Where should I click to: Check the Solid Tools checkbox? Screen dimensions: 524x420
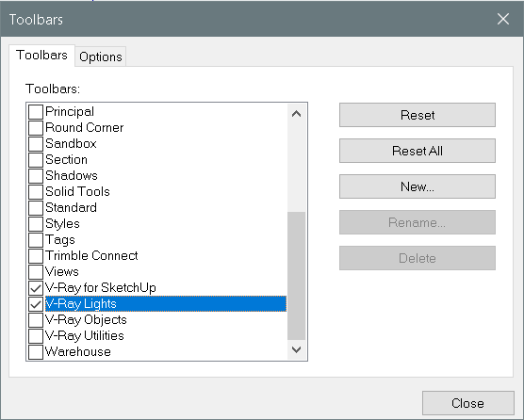coord(36,192)
